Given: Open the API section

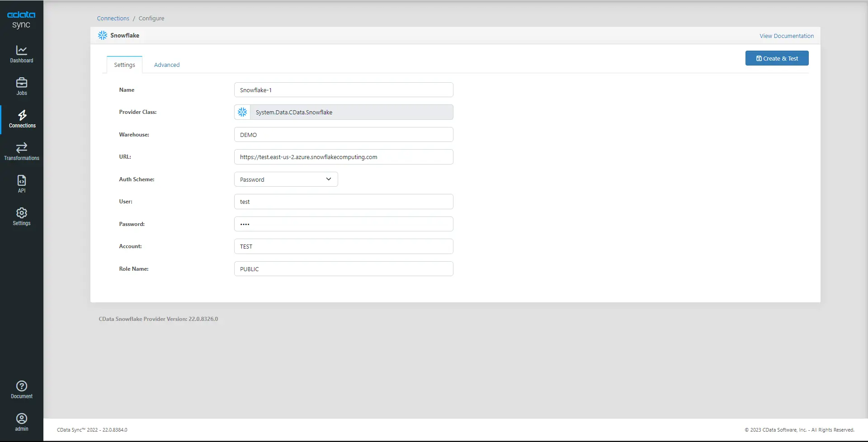Looking at the screenshot, I should click(x=21, y=183).
